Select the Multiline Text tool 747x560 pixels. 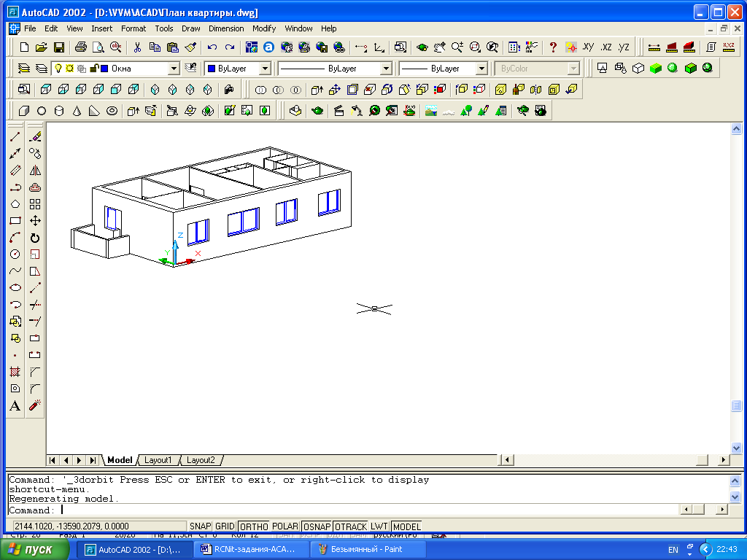click(x=15, y=405)
